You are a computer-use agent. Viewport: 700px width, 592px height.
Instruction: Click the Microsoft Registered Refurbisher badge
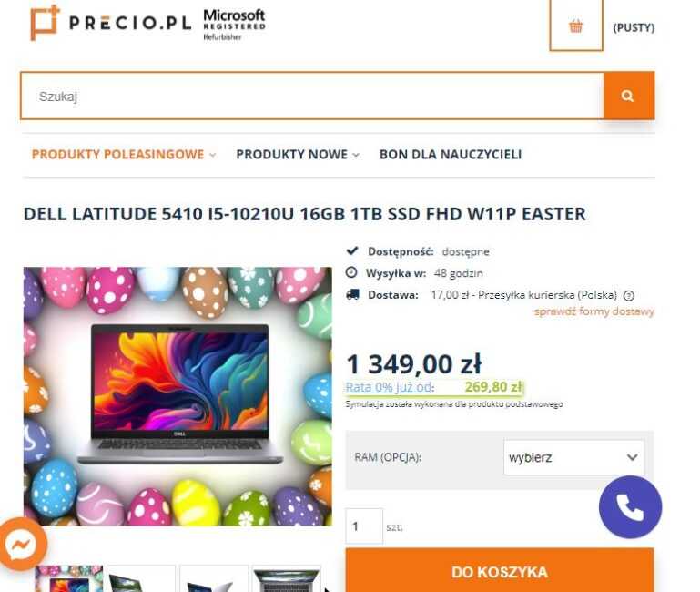(x=234, y=25)
